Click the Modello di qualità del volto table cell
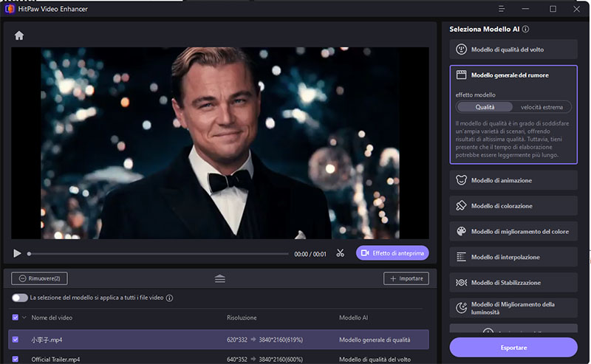The height and width of the screenshot is (364, 591). click(x=375, y=360)
